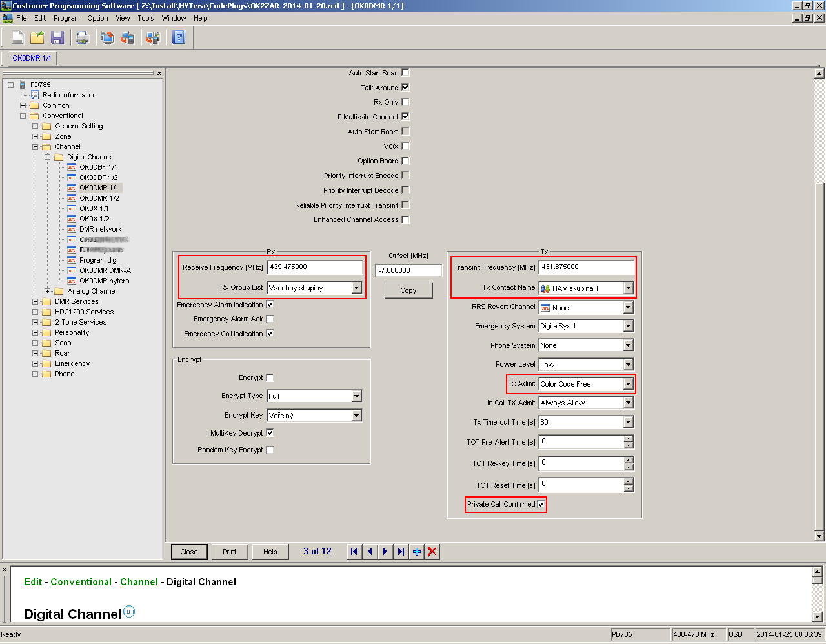Expand the DMR Services folder

tap(35, 301)
